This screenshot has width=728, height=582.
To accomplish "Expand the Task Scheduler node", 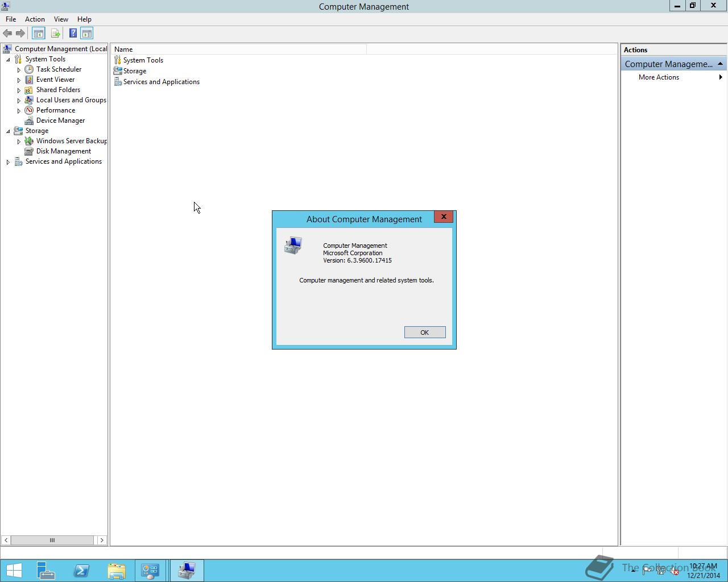I will click(19, 70).
